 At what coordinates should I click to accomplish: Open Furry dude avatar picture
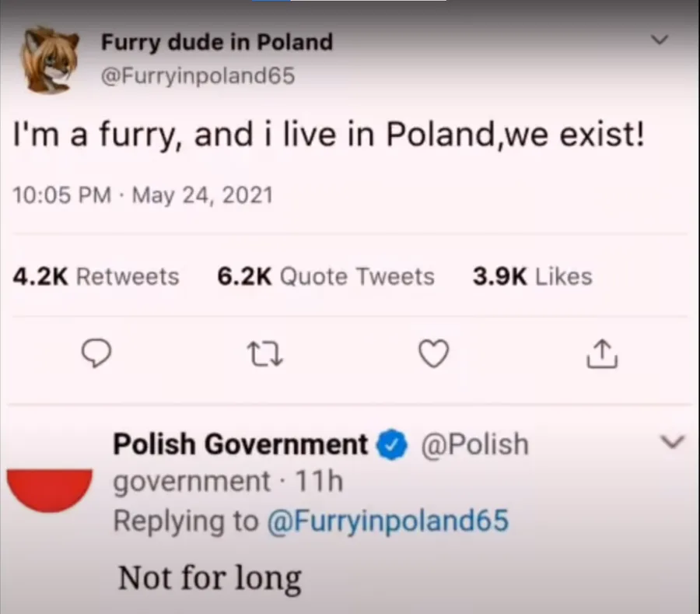49,60
